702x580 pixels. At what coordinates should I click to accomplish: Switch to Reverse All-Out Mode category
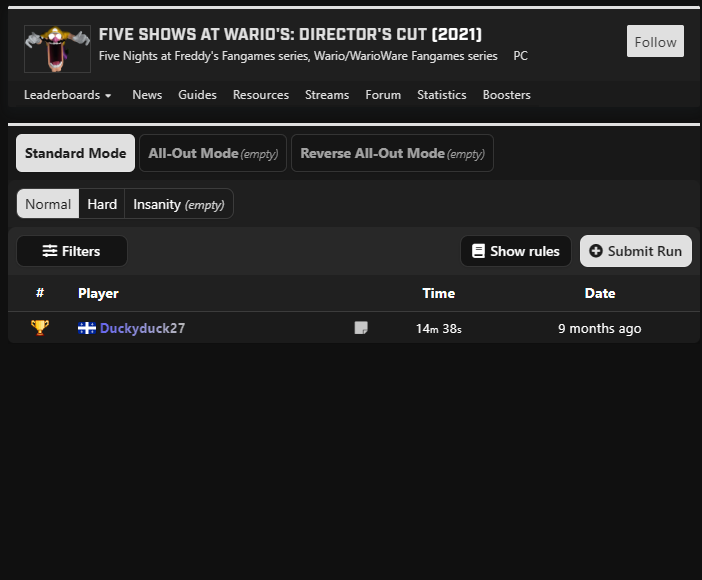[x=393, y=153]
